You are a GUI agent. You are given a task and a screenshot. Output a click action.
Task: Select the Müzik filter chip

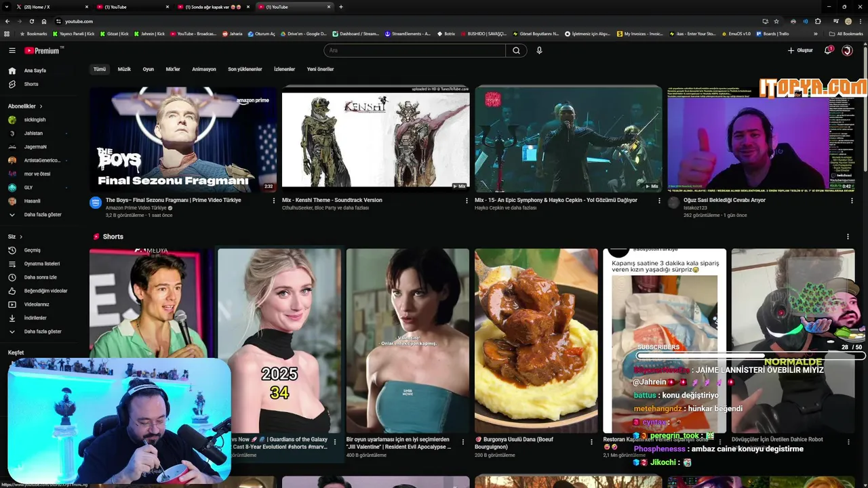click(x=124, y=69)
